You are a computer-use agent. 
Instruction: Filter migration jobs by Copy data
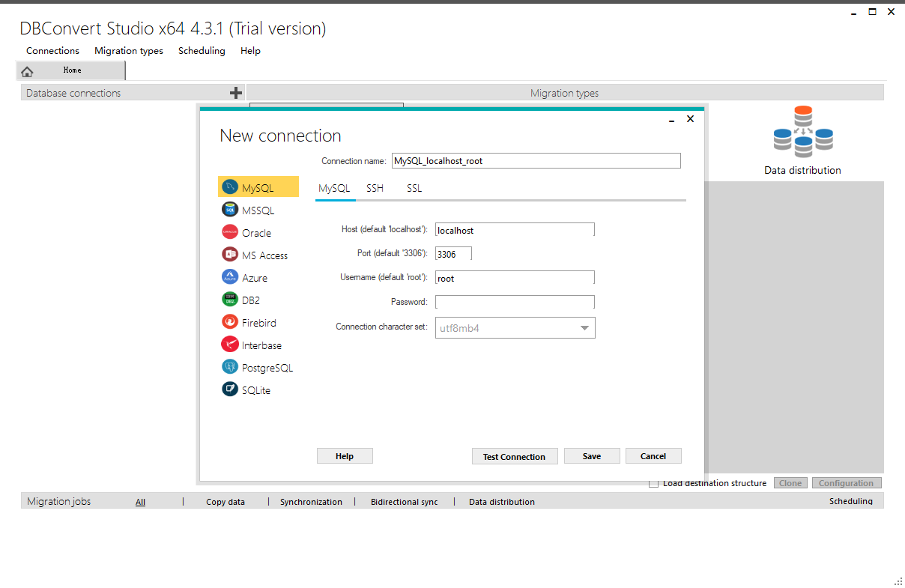(226, 502)
